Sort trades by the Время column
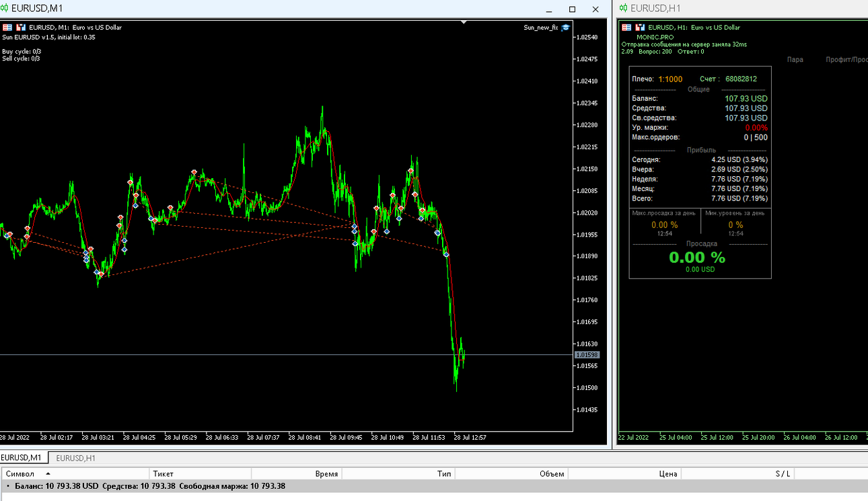868x501 pixels. click(x=297, y=473)
